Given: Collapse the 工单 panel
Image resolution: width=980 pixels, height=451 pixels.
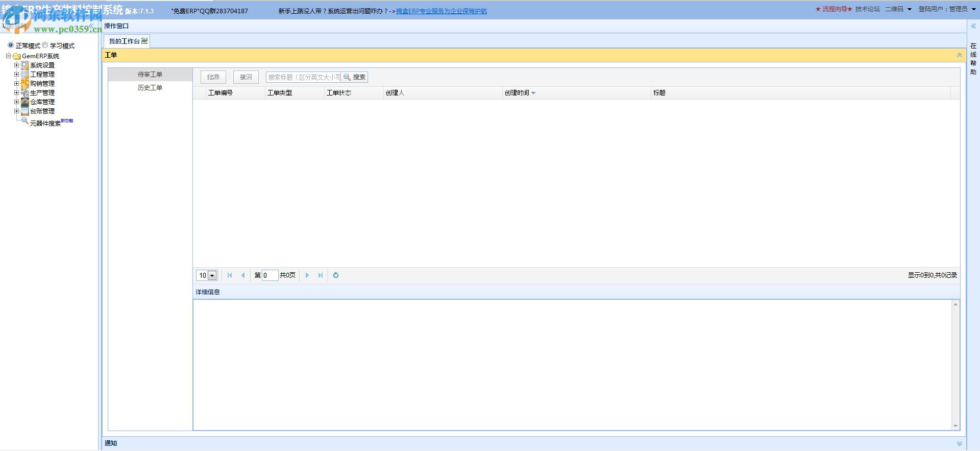Looking at the screenshot, I should 960,55.
